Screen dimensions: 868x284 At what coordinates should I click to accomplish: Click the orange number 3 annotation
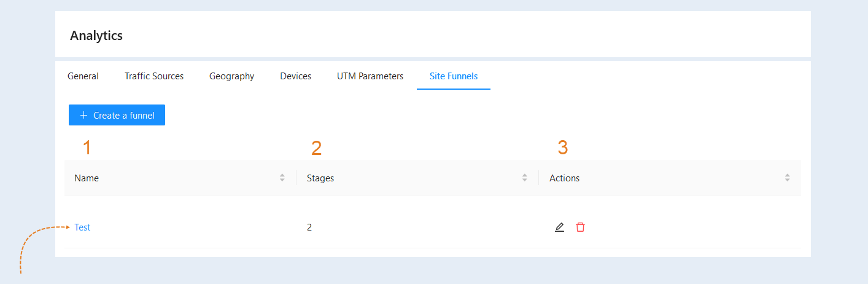[x=563, y=148]
